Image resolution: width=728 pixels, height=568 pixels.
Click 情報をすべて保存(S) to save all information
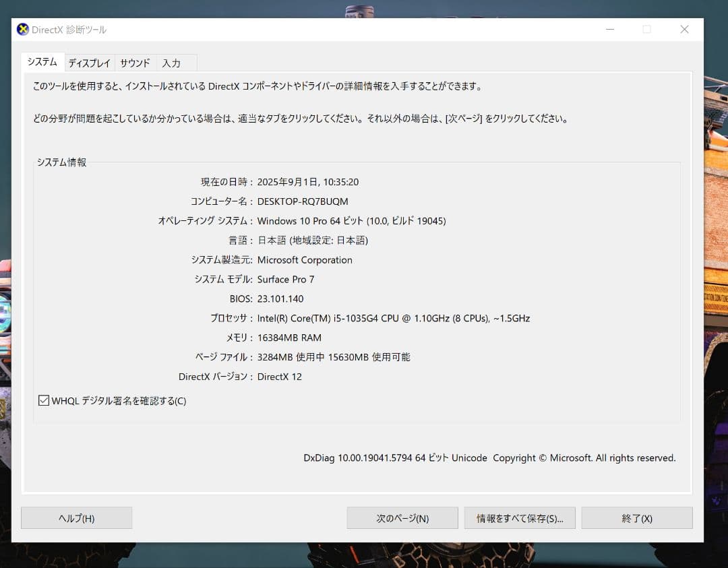click(x=520, y=517)
